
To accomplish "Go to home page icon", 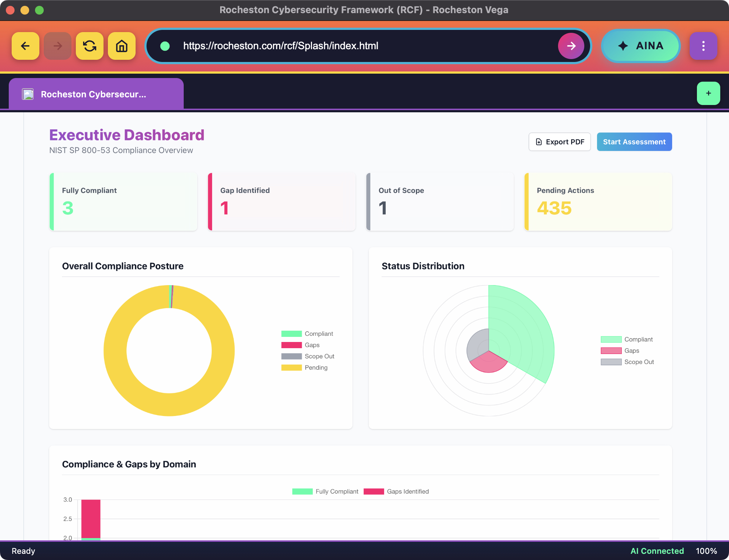I will click(121, 46).
